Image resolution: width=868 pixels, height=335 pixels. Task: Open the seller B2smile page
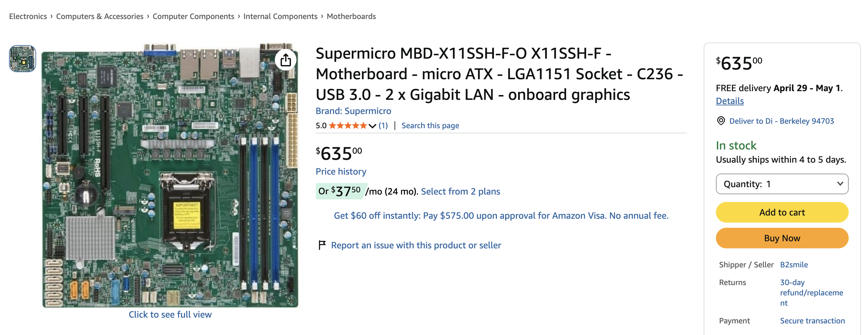pyautogui.click(x=794, y=264)
